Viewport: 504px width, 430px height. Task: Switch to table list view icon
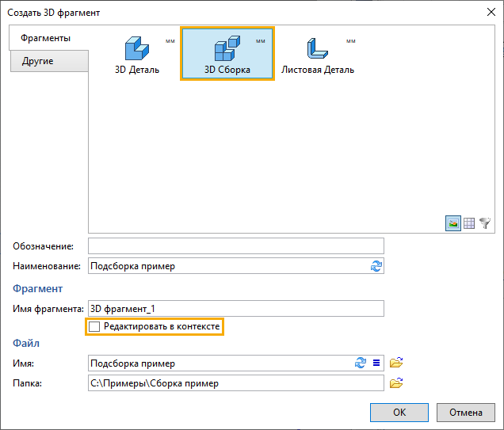coord(468,224)
